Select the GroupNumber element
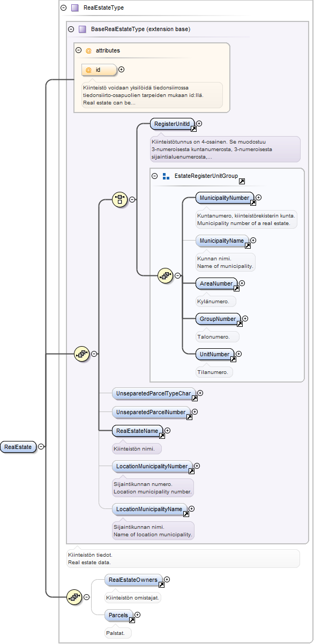The image size is (314, 644). pyautogui.click(x=218, y=319)
